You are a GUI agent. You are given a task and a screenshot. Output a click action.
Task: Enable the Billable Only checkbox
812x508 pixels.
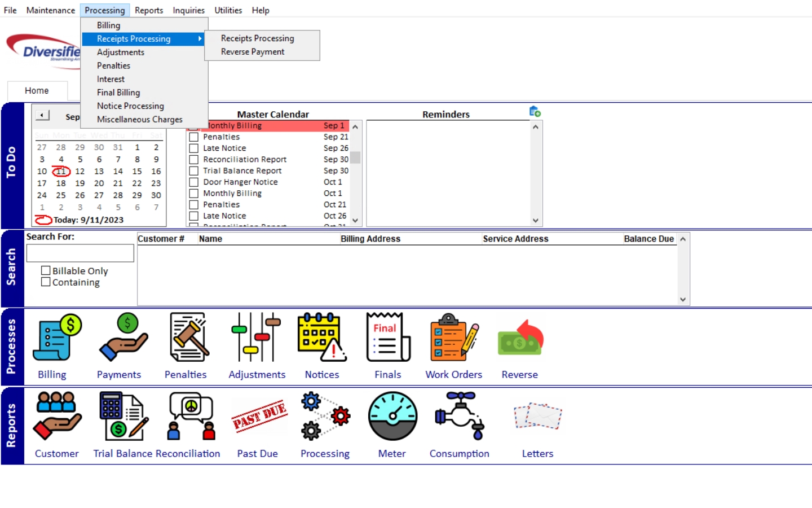click(x=46, y=271)
